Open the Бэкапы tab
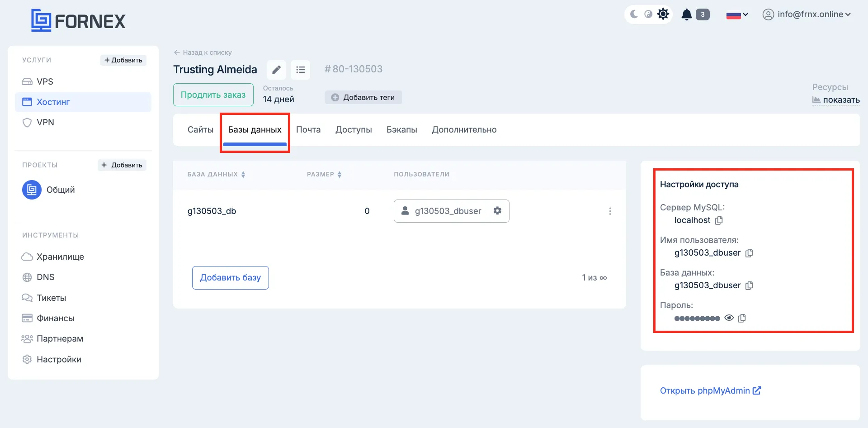Image resolution: width=868 pixels, height=428 pixels. point(401,130)
